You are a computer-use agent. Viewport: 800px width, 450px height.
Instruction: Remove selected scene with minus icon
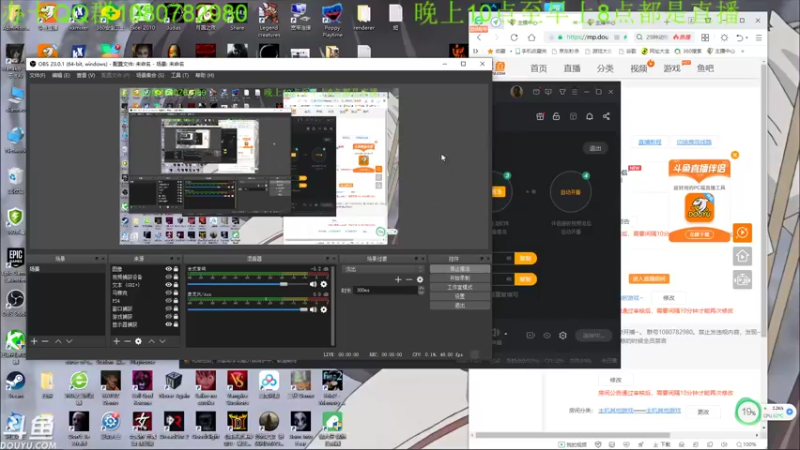[45, 341]
